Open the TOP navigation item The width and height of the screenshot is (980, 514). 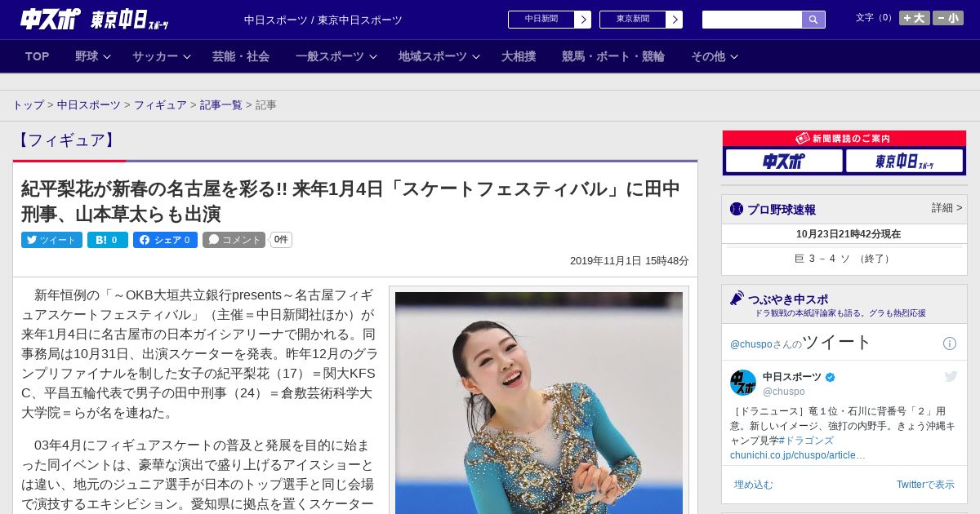(38, 56)
